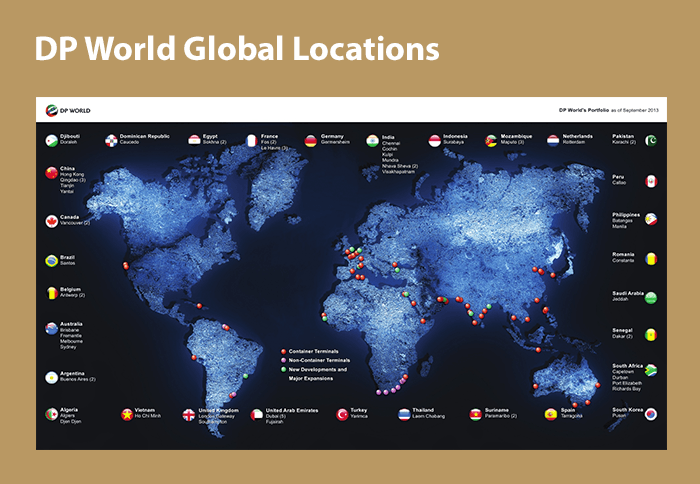Viewport: 700px width, 484px height.
Task: Click the 'DP World's Portfolio' caption text
Action: [x=584, y=110]
